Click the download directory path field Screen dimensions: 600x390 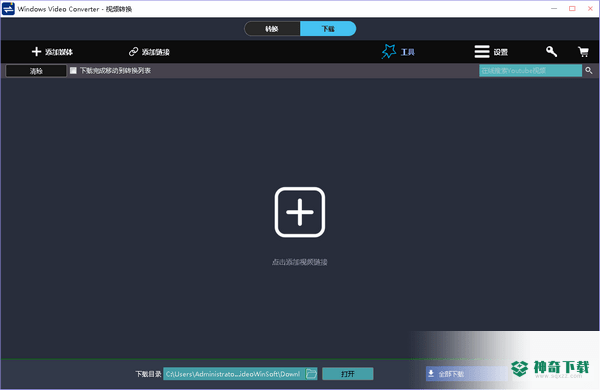234,374
